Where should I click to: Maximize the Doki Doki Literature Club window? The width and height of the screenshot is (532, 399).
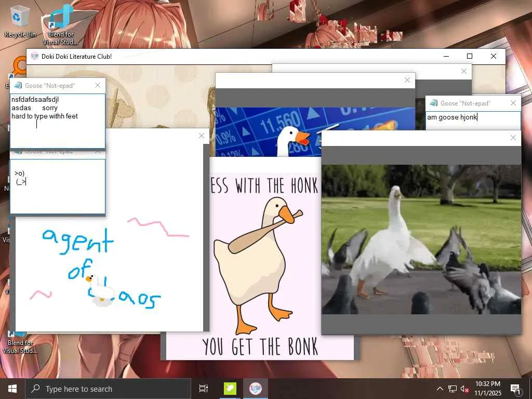coord(470,56)
